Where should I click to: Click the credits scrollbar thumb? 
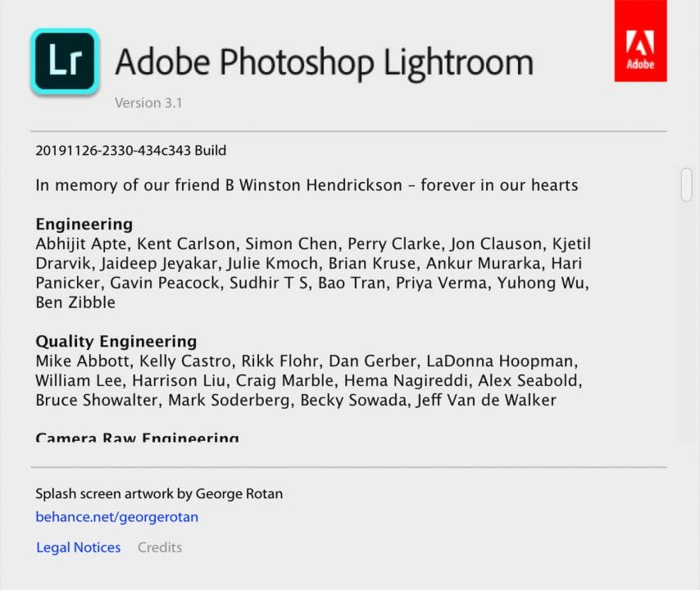click(686, 184)
